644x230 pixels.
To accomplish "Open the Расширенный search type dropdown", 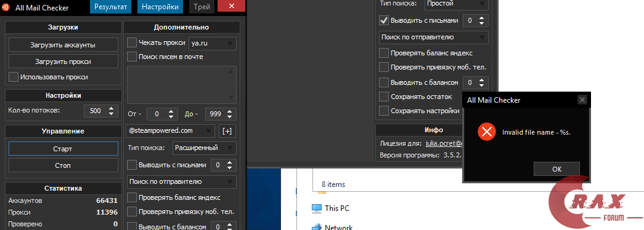I will point(204,148).
